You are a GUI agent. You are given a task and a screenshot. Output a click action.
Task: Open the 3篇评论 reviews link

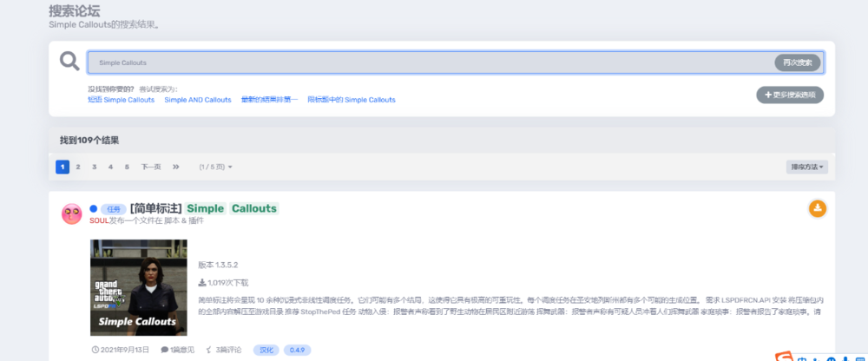coord(224,350)
